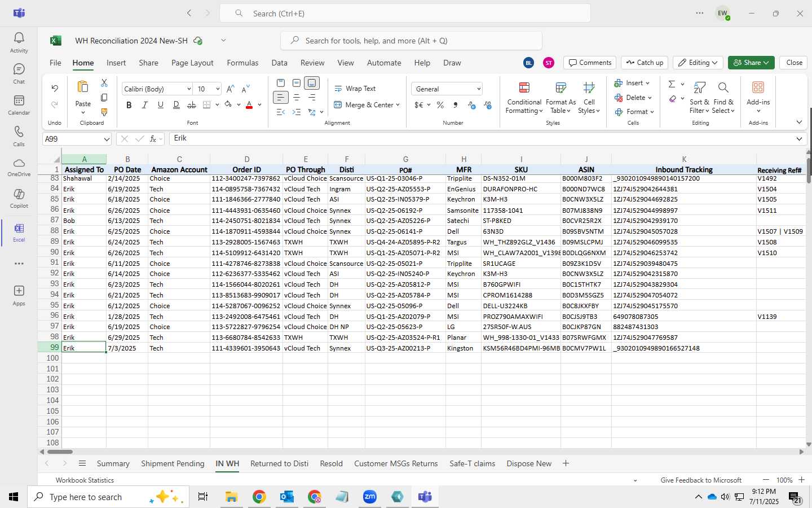Viewport: 812px width, 508px height.
Task: Open OneDrive from Teams sidebar
Action: tap(19, 167)
